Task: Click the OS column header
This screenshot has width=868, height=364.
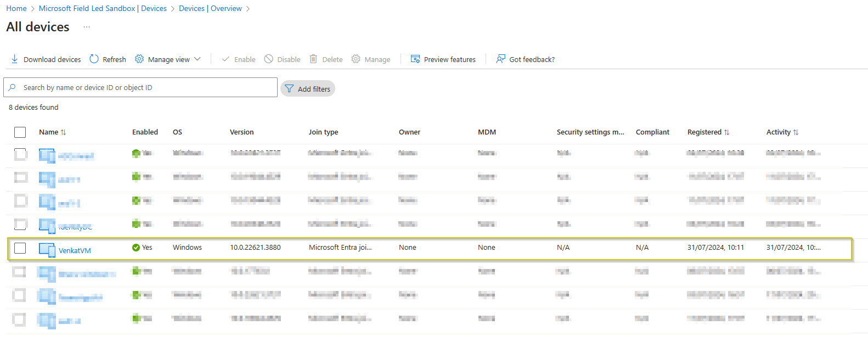Action: (x=177, y=132)
